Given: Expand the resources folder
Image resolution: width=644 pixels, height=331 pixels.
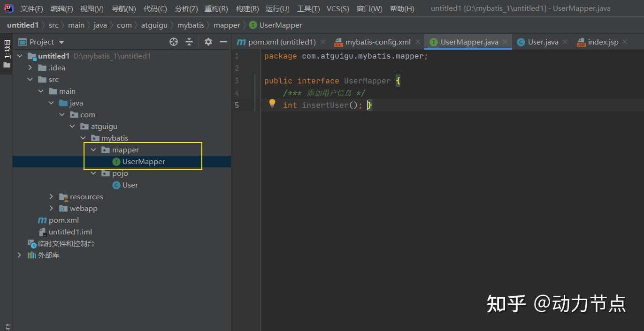Looking at the screenshot, I should tap(51, 196).
